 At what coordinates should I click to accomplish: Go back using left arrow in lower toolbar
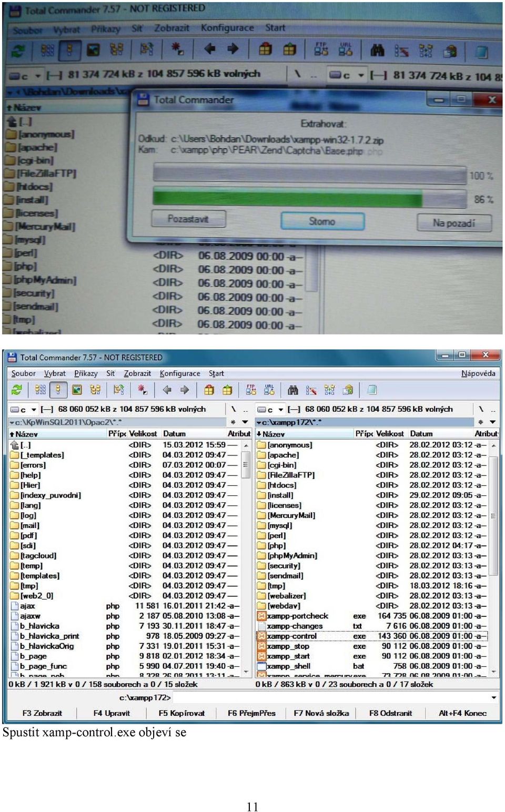click(167, 390)
